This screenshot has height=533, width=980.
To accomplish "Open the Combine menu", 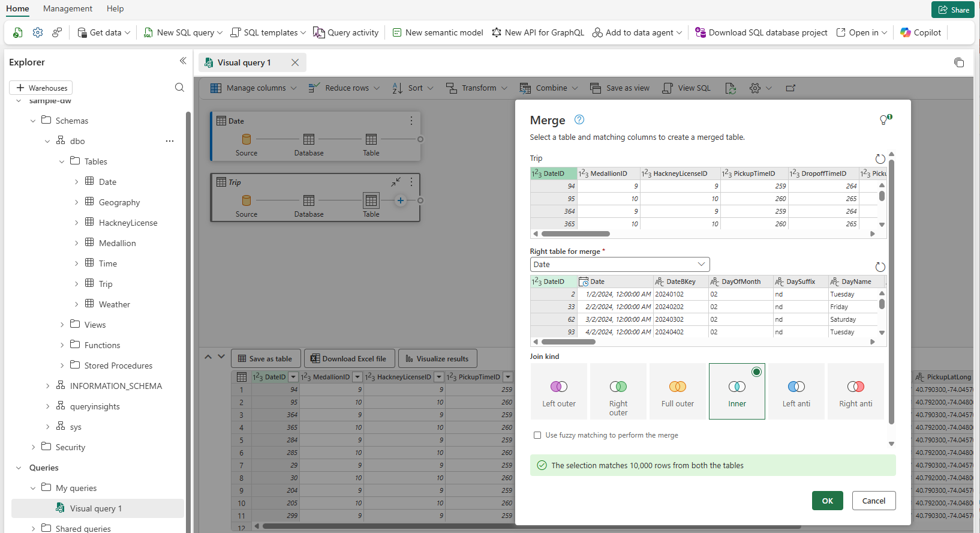I will click(x=549, y=88).
